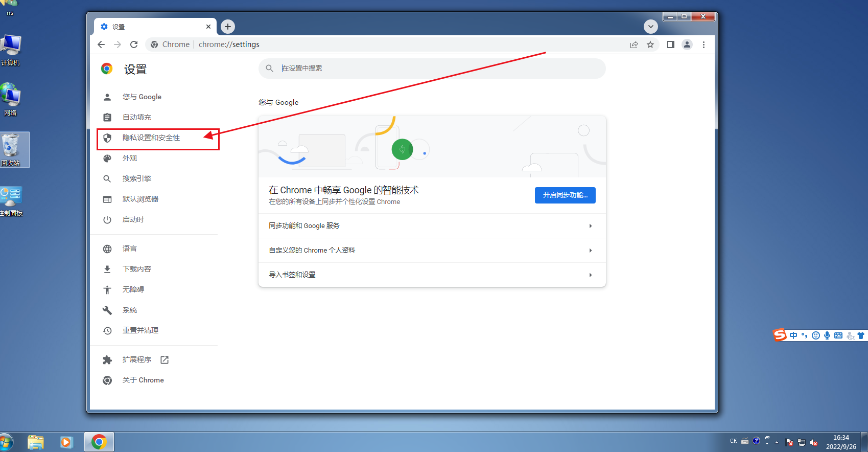Show hidden tray icons arrow
Viewport: 868px width, 452px height.
pos(777,442)
